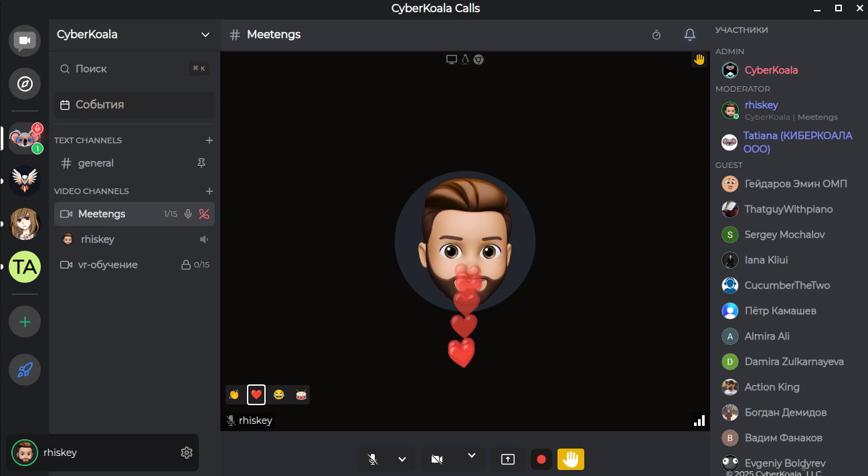Send the heart reaction emoji
The width and height of the screenshot is (868, 476).
(256, 394)
